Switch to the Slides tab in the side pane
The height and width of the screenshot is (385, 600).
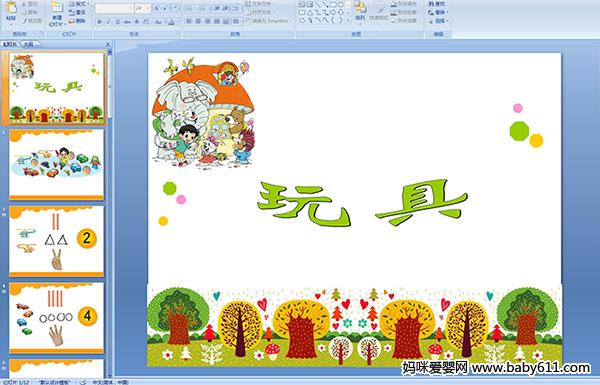pos(10,44)
